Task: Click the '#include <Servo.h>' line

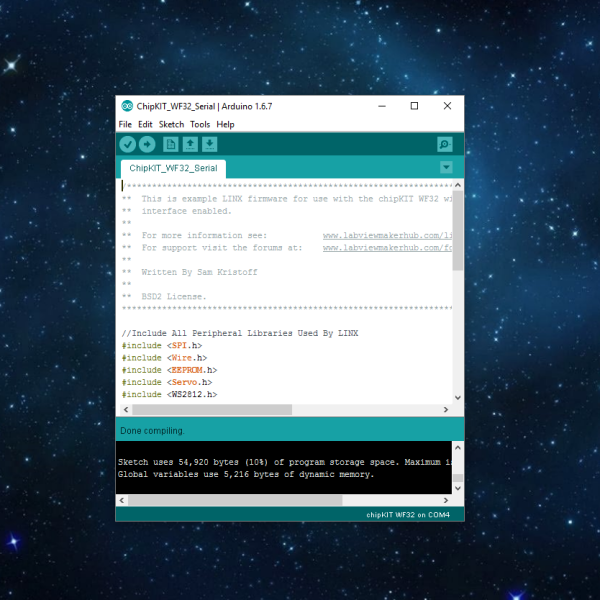Action: [167, 382]
